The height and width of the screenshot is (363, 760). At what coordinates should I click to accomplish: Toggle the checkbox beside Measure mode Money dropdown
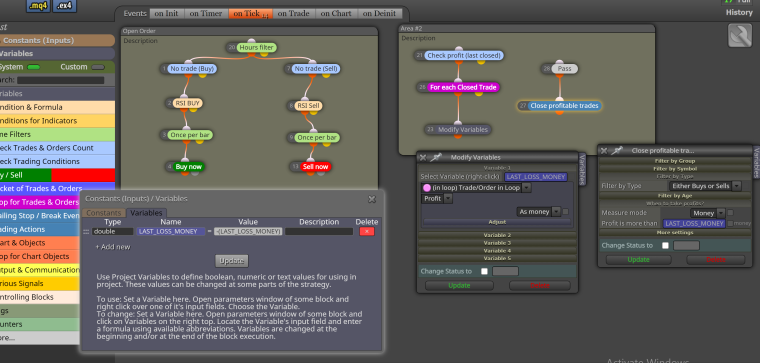coord(730,213)
